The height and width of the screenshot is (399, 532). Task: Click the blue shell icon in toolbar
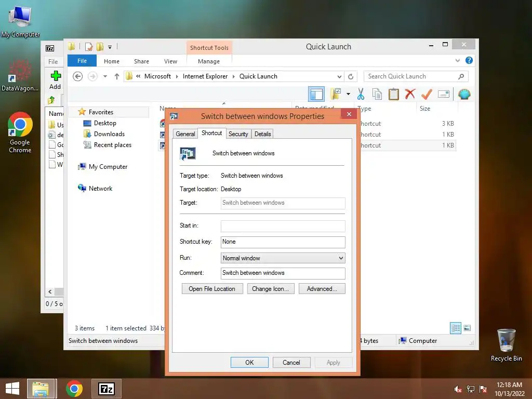(464, 94)
